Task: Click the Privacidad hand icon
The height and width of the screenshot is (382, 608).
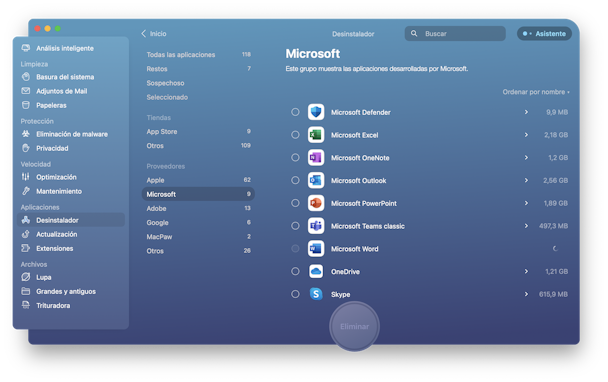Action: [x=26, y=148]
